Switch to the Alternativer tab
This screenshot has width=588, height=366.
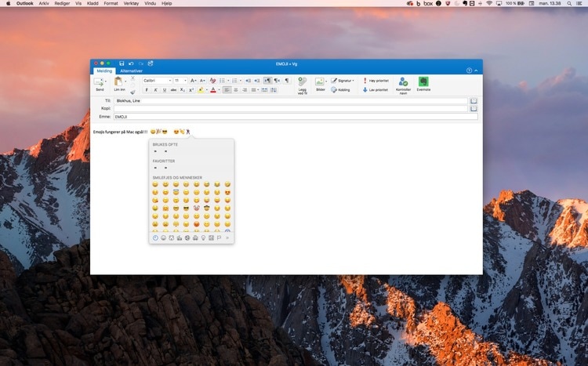[x=131, y=71]
